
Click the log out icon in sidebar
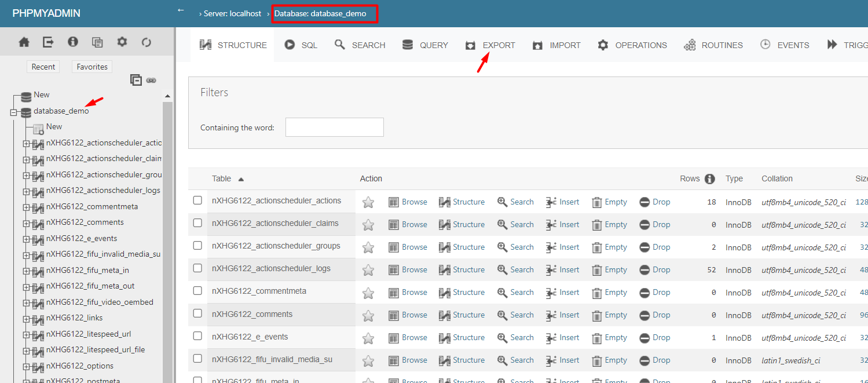coord(48,42)
